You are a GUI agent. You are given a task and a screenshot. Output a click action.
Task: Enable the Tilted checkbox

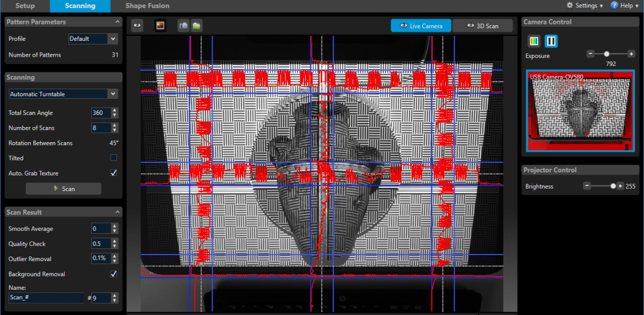[x=114, y=158]
